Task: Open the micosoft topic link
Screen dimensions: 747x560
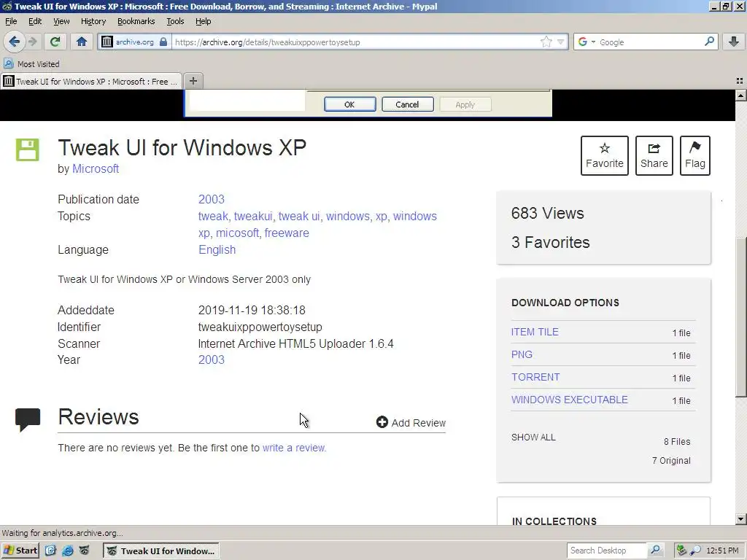Action: pos(237,233)
